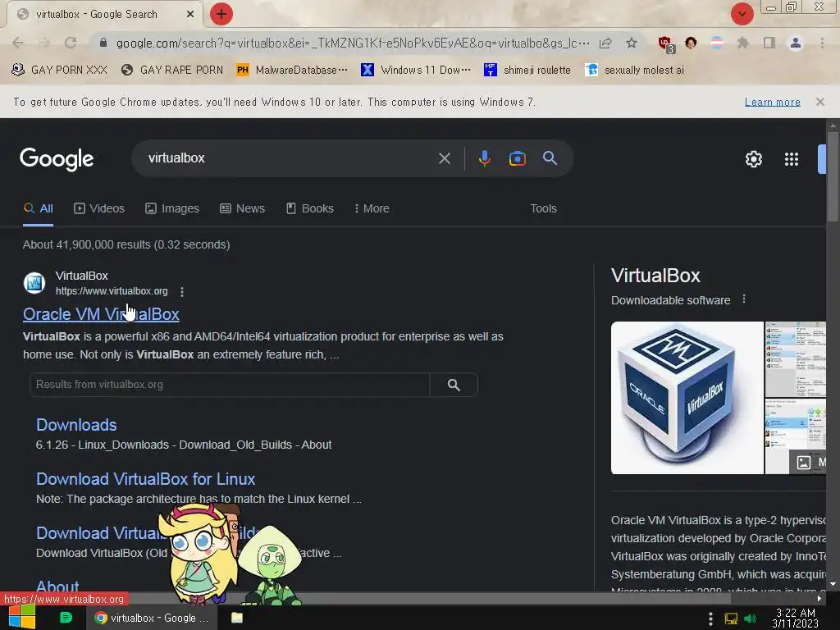Open the shimeji roulette bookmark
Image resolution: width=840 pixels, height=630 pixels.
pos(527,71)
